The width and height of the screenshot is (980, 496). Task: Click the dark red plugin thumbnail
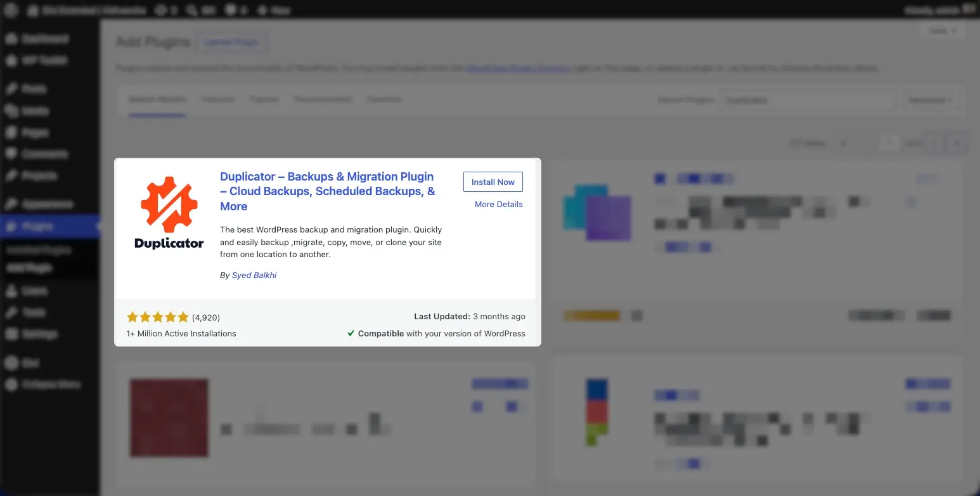point(169,418)
